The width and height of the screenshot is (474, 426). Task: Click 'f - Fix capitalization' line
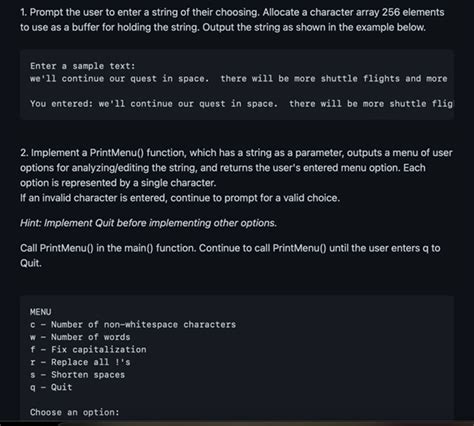[88, 349]
